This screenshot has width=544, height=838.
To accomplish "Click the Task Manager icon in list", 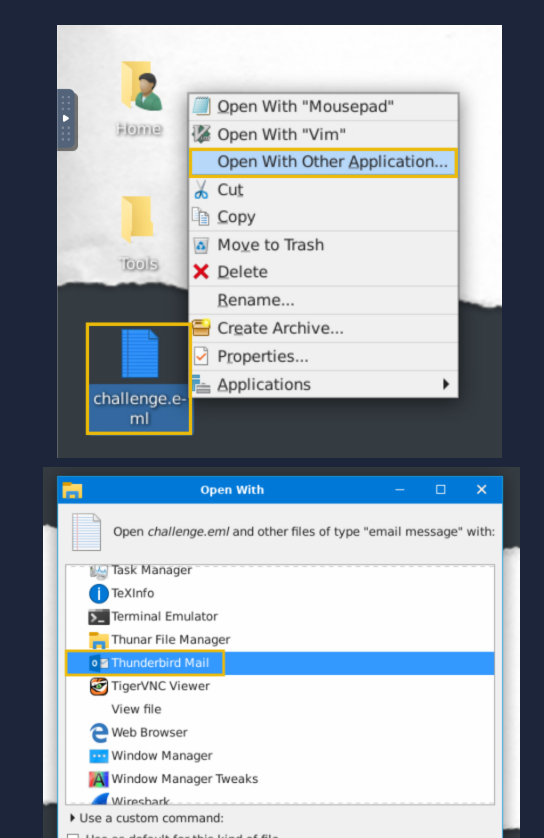I will click(x=98, y=571).
